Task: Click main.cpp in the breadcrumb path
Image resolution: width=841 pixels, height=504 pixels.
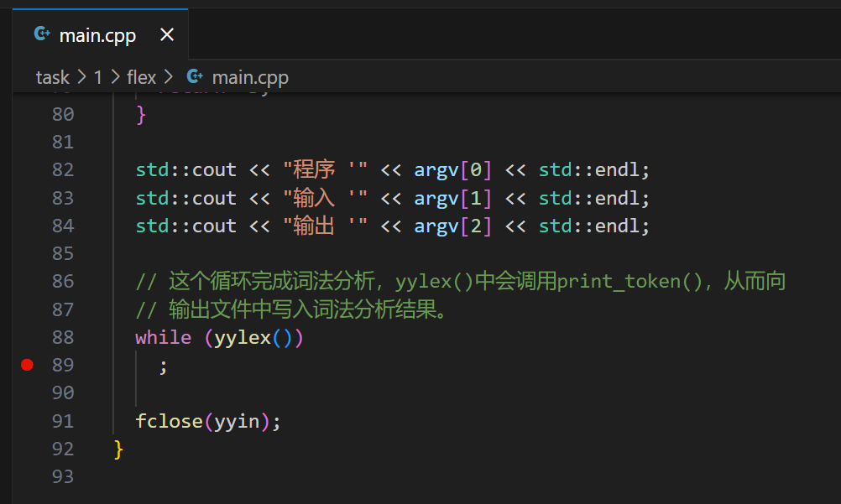Action: pyautogui.click(x=249, y=77)
